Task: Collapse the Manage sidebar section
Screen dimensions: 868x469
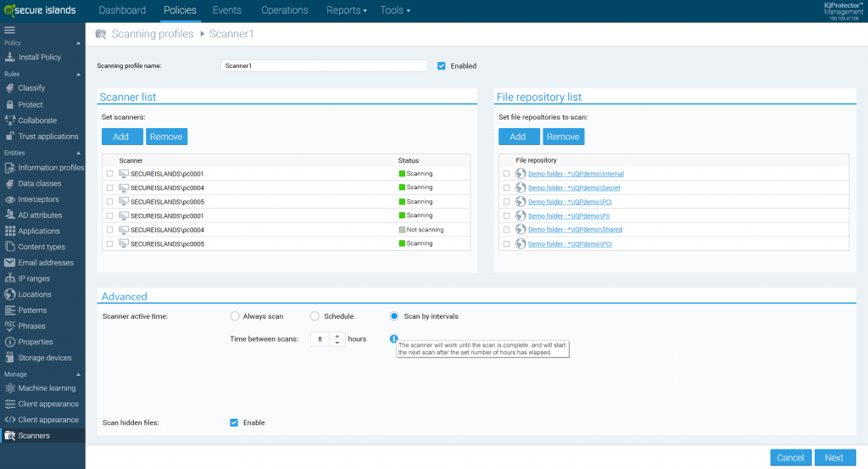Action: [x=78, y=374]
